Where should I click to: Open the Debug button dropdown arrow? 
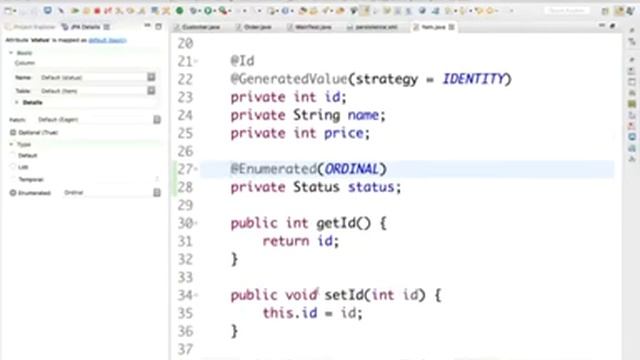pos(200,11)
